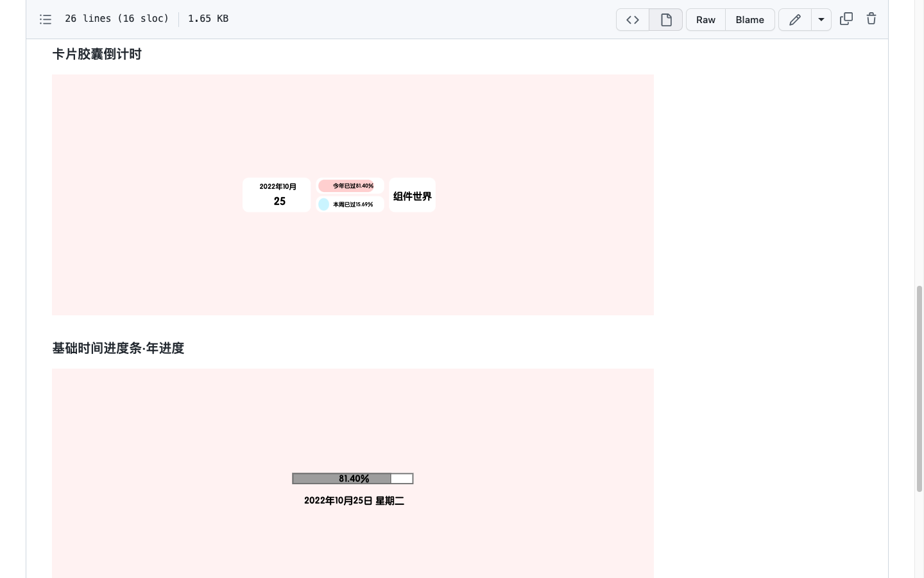The height and width of the screenshot is (578, 924).
Task: Click the 基础时间进度条·年进度 section heading
Action: [x=118, y=348]
